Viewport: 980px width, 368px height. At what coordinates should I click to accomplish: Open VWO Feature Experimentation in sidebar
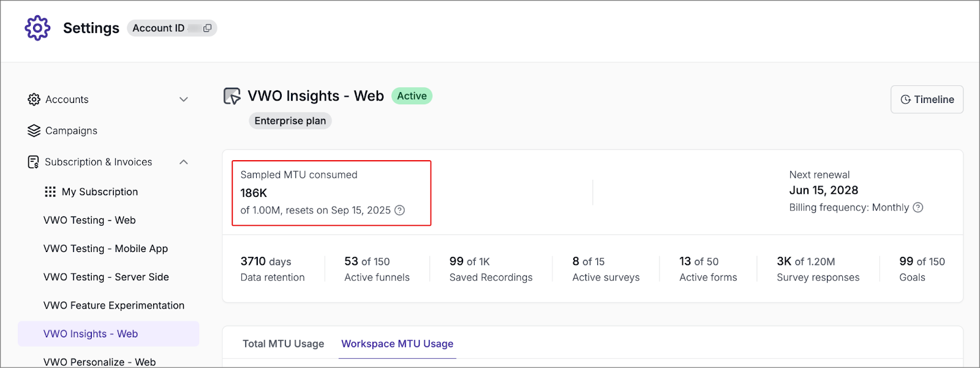click(114, 305)
